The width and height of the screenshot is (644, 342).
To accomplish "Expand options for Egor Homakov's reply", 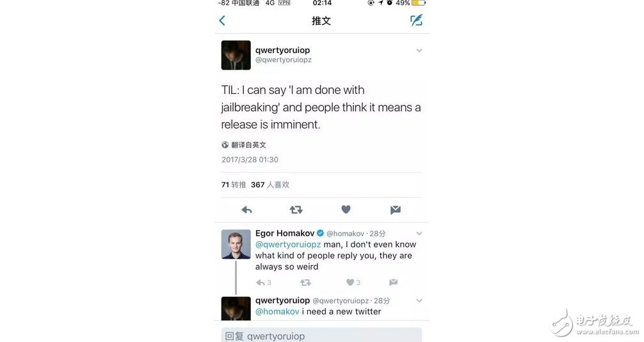I will click(x=419, y=233).
